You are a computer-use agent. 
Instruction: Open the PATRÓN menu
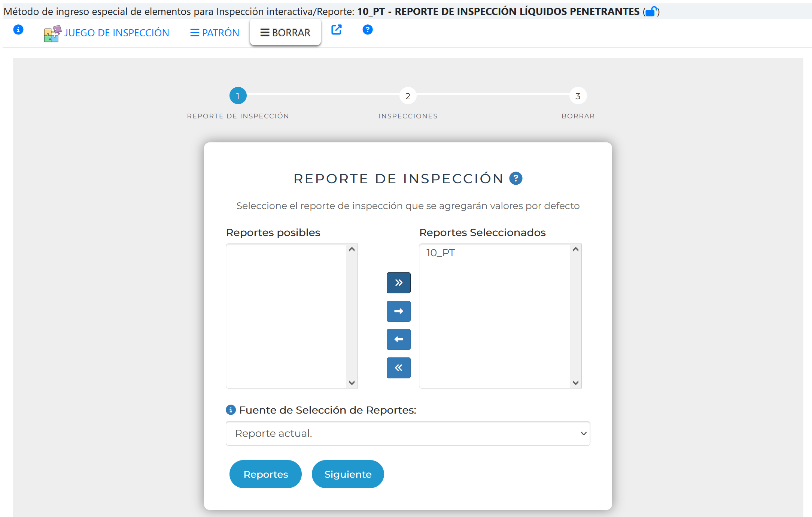215,33
